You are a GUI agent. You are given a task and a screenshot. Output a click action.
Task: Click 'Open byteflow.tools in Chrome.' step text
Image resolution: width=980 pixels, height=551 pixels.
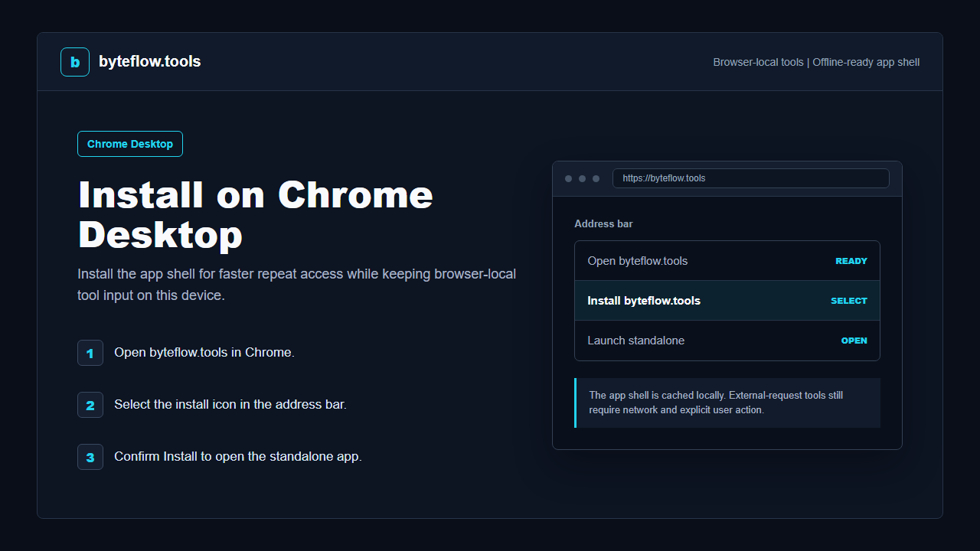[204, 353]
